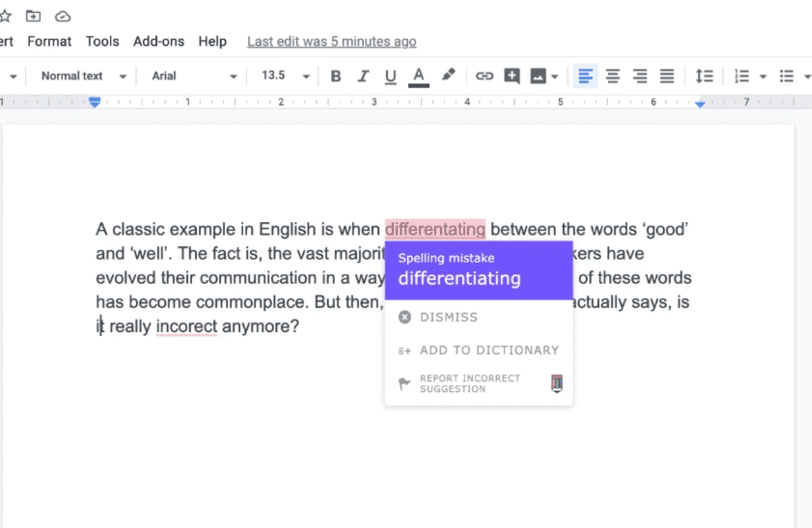This screenshot has height=528, width=812.
Task: Click the report flag icon
Action: (405, 384)
